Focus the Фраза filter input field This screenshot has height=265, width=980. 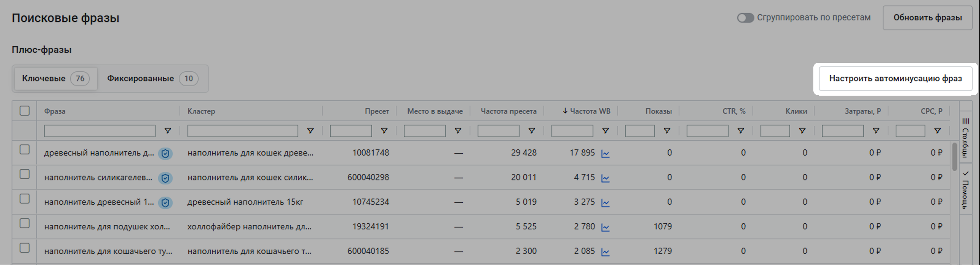(x=100, y=131)
